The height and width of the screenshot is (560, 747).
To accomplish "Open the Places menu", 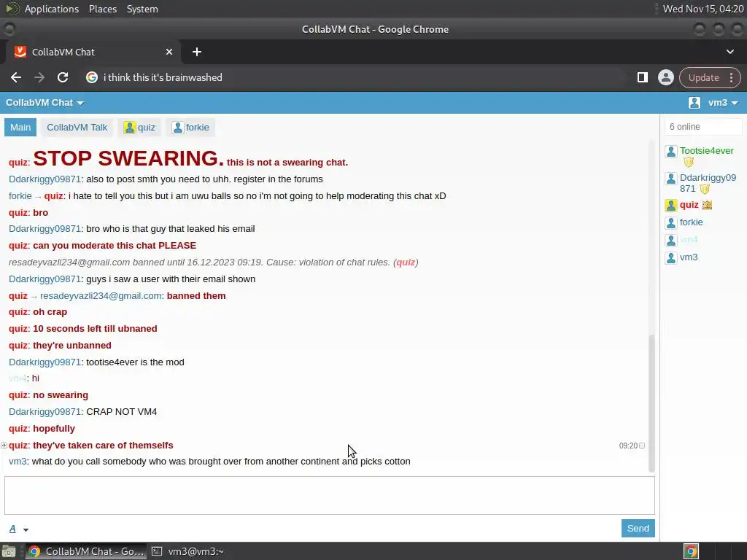I will pyautogui.click(x=103, y=9).
